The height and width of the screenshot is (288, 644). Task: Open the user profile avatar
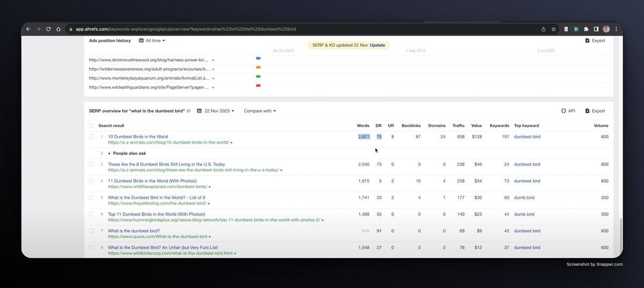coord(606,29)
